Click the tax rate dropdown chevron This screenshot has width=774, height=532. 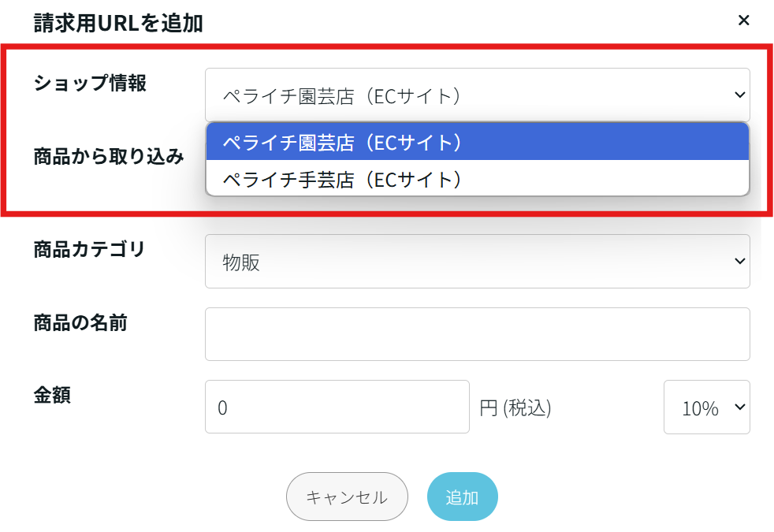click(739, 407)
